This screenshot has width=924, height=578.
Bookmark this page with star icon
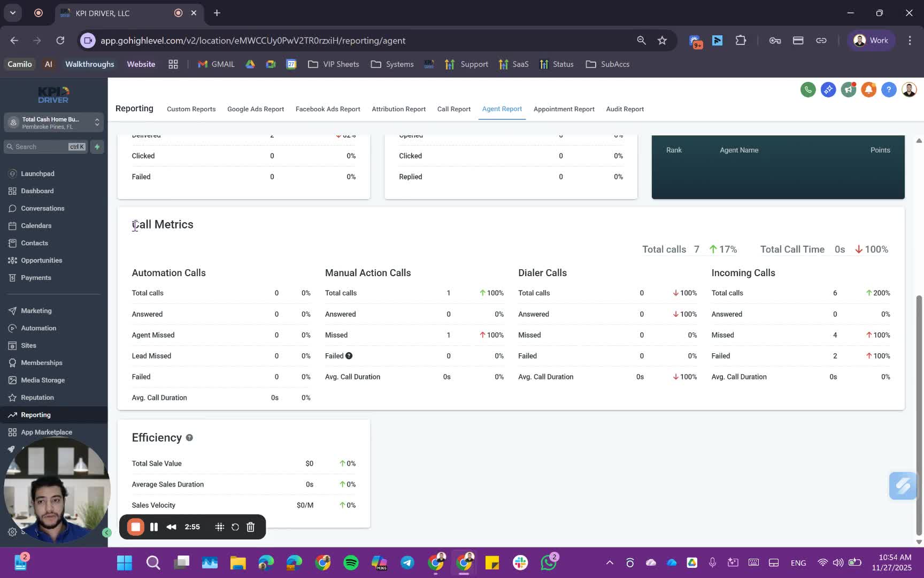click(x=662, y=41)
